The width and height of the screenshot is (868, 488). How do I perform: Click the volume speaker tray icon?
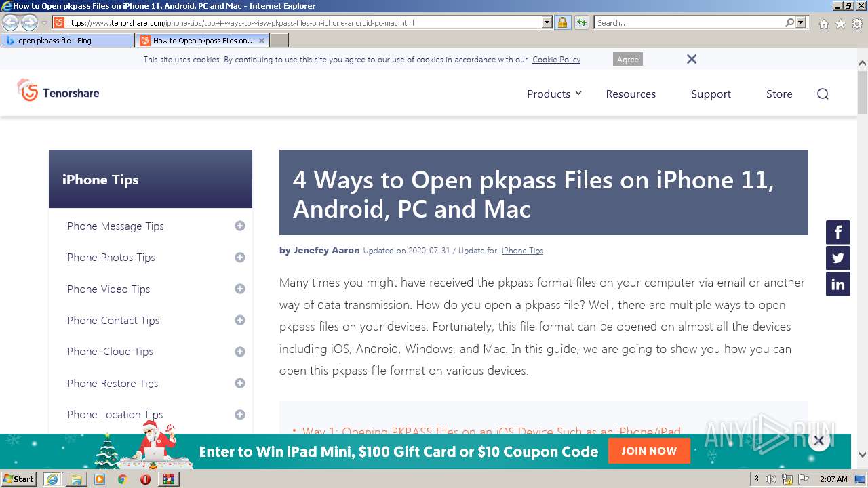click(x=771, y=479)
